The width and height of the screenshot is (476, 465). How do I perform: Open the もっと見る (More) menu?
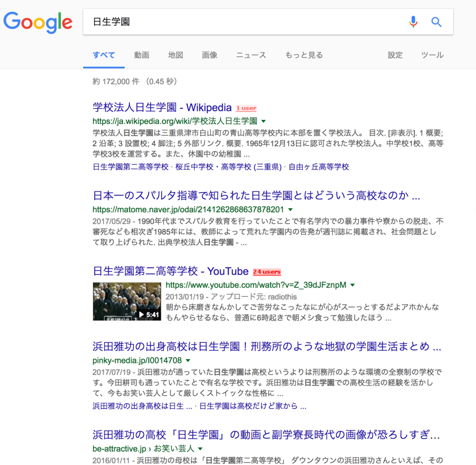coord(304,55)
